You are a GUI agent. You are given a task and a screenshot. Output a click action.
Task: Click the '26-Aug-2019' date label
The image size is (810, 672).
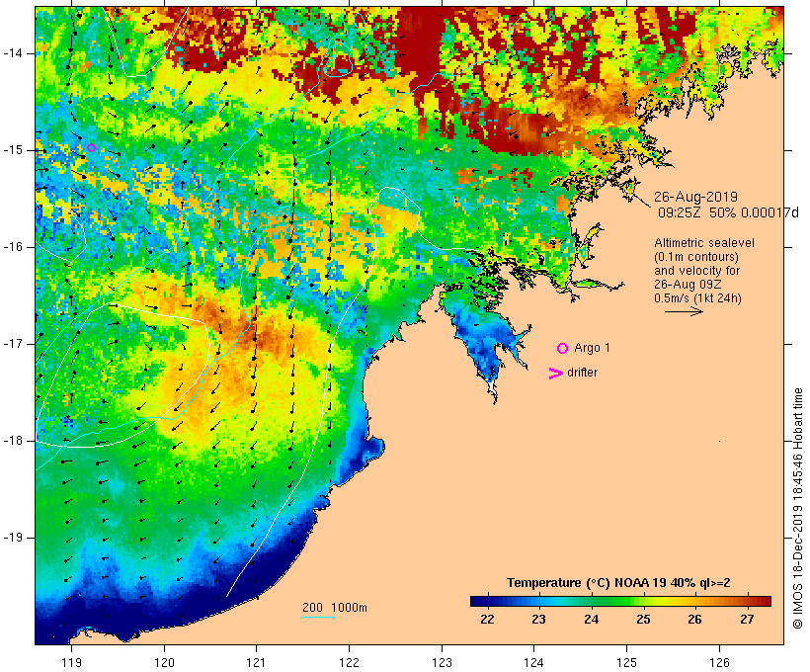(x=695, y=197)
